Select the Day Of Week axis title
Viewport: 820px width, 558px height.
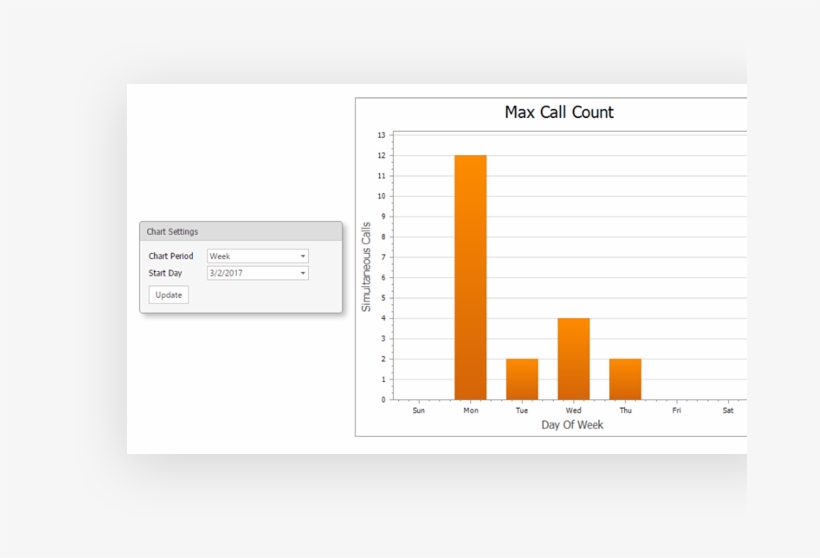(x=572, y=425)
